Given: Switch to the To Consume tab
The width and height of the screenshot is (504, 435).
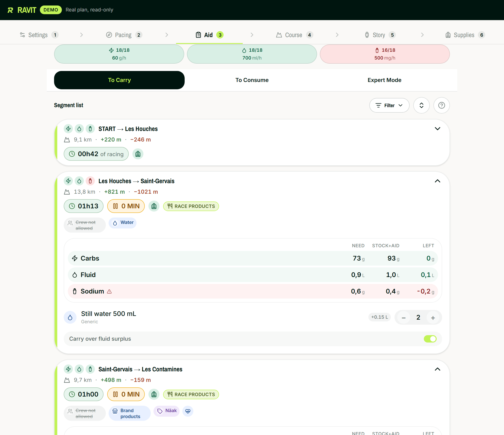Looking at the screenshot, I should 252,80.
